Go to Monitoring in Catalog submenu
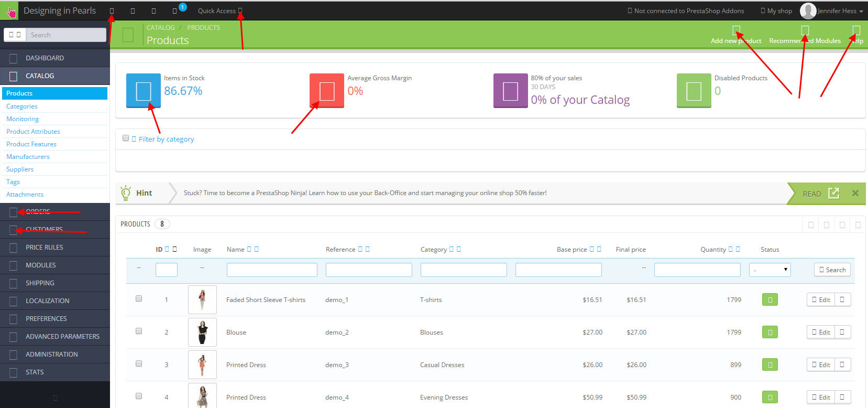The width and height of the screenshot is (868, 408). pos(23,119)
